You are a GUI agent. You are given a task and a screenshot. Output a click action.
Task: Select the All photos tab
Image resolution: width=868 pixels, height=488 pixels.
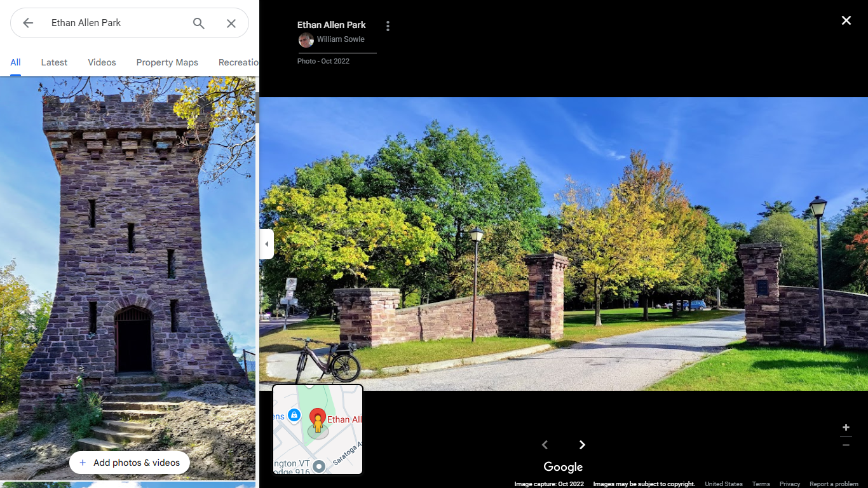[15, 62]
